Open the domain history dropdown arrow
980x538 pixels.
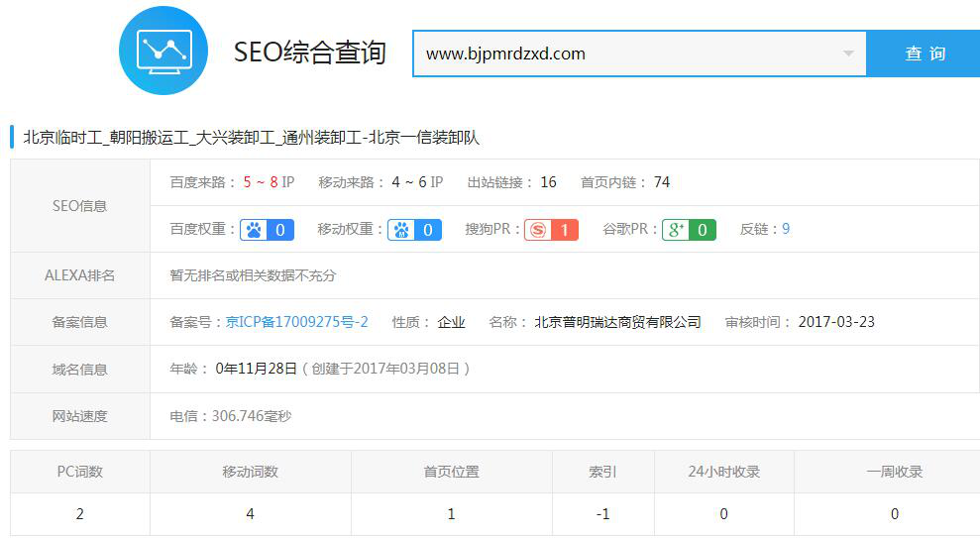(848, 54)
